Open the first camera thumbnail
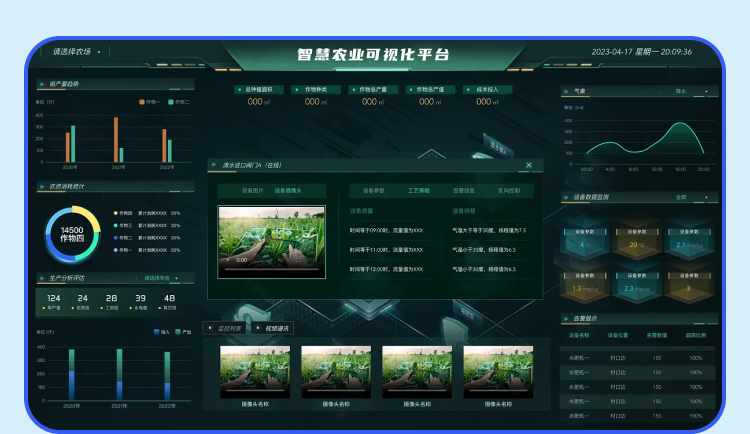The height and width of the screenshot is (434, 750). [255, 371]
